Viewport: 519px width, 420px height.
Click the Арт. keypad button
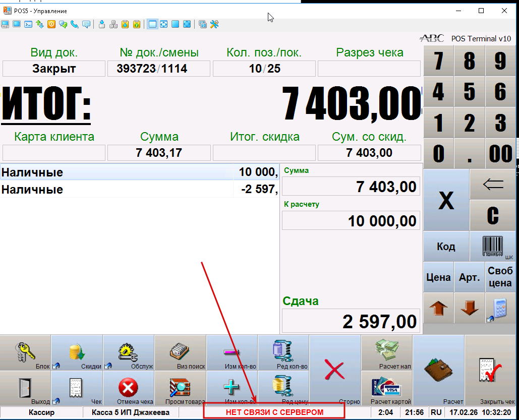470,277
